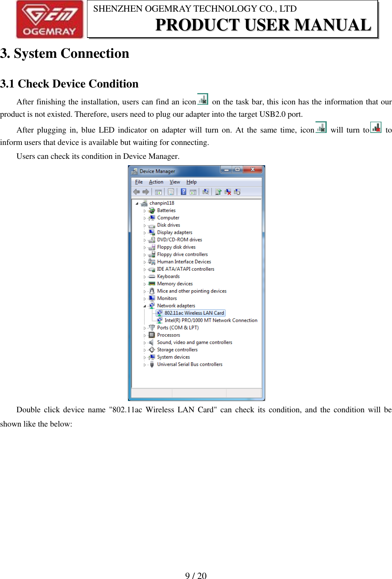
Task: Expand the System devices node arrow
Action: point(145,357)
